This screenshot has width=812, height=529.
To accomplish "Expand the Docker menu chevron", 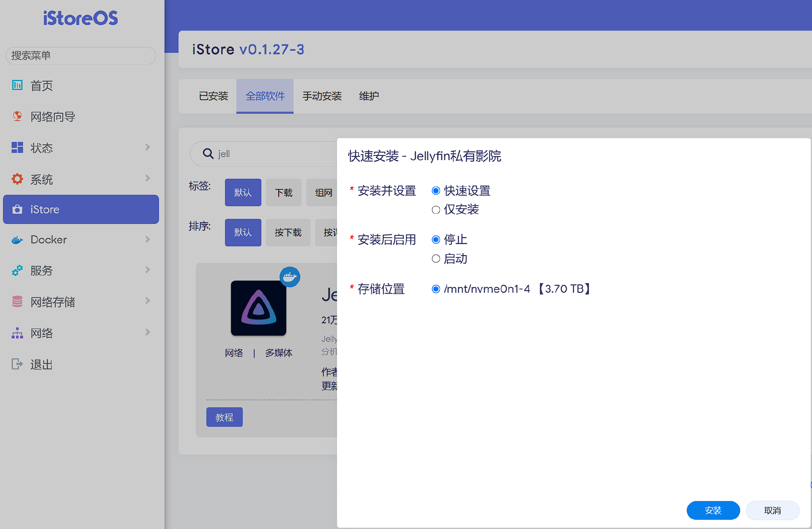I will (148, 239).
